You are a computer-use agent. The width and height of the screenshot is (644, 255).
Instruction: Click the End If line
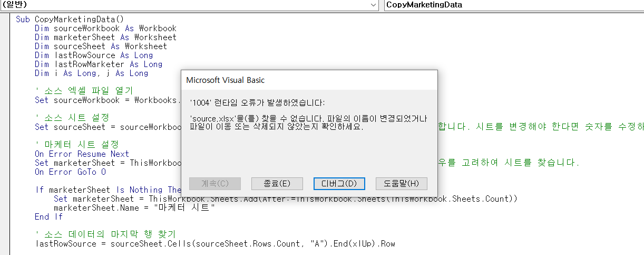pos(48,216)
